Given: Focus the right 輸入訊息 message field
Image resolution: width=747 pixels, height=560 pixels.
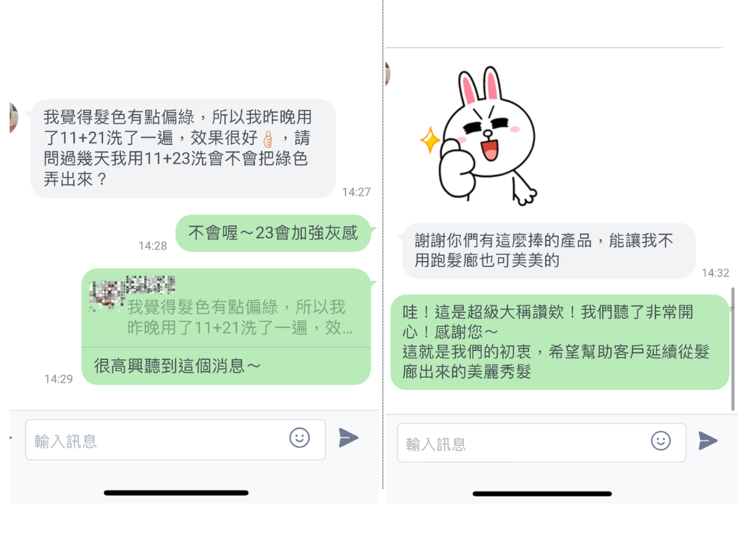Looking at the screenshot, I should [542, 442].
